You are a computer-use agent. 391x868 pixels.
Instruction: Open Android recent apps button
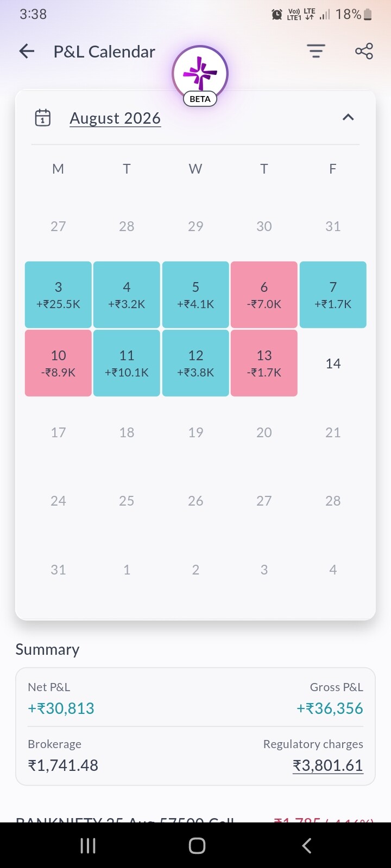tap(88, 845)
